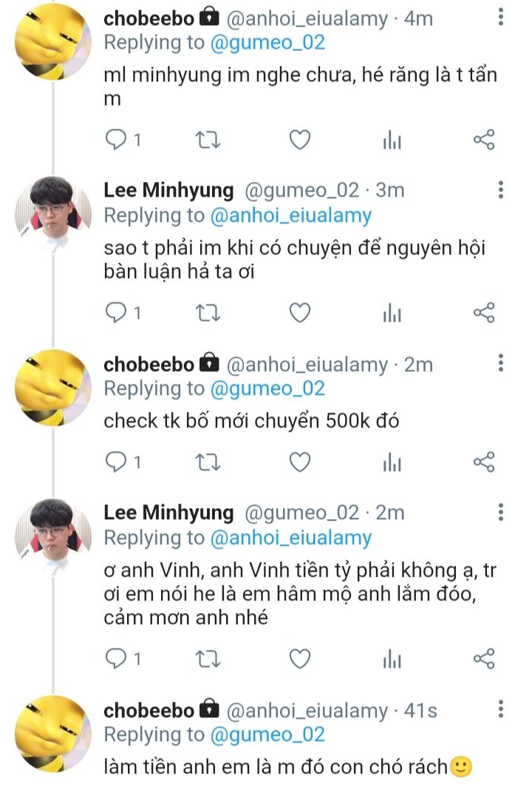The image size is (532, 792).
Task: View analytics of Lee Minhyung's 2m tweet
Action: 392,657
